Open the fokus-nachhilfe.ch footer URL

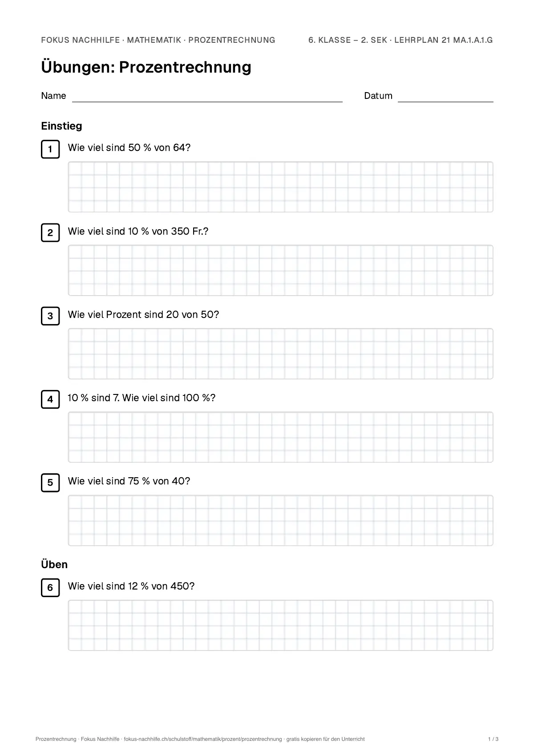[203, 739]
